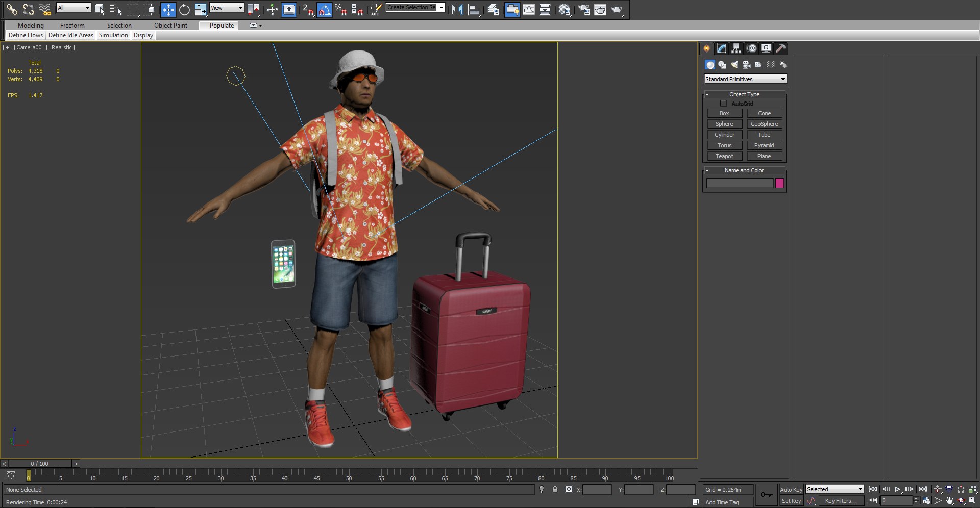Click the Unlink Selection tool
The image size is (980, 508).
click(x=28, y=9)
